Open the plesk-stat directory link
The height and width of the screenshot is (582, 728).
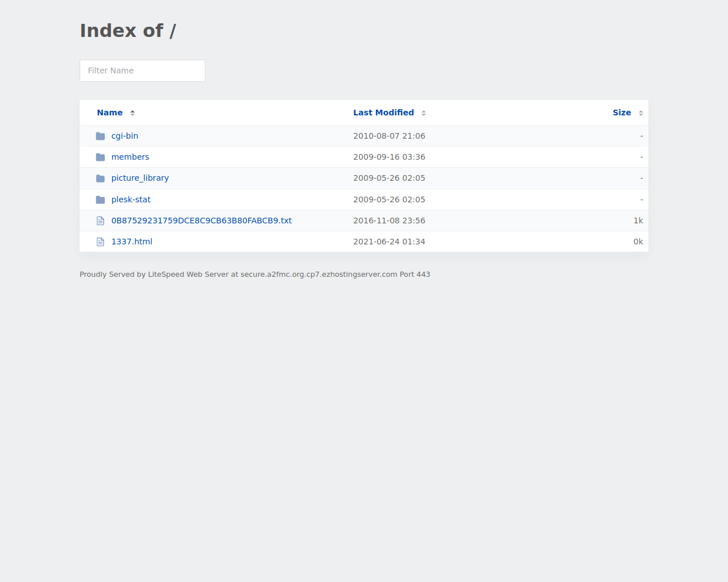[x=131, y=199]
